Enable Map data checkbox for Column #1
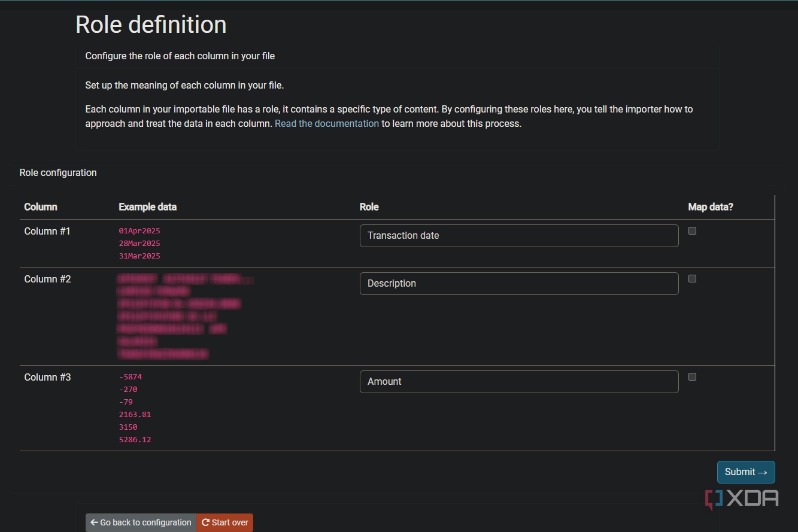This screenshot has width=798, height=532. (x=692, y=231)
